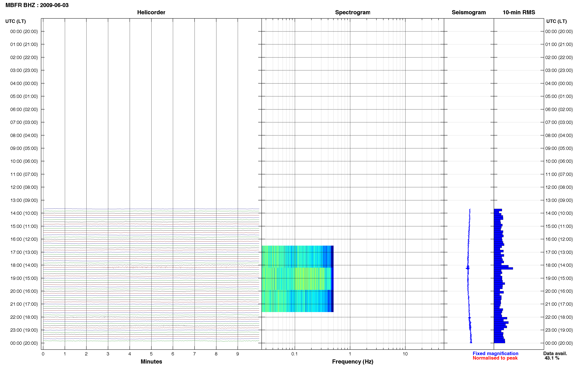The height and width of the screenshot is (368, 588).
Task: Click the noisy helicorder trace near 18:00
Action: coord(151,267)
